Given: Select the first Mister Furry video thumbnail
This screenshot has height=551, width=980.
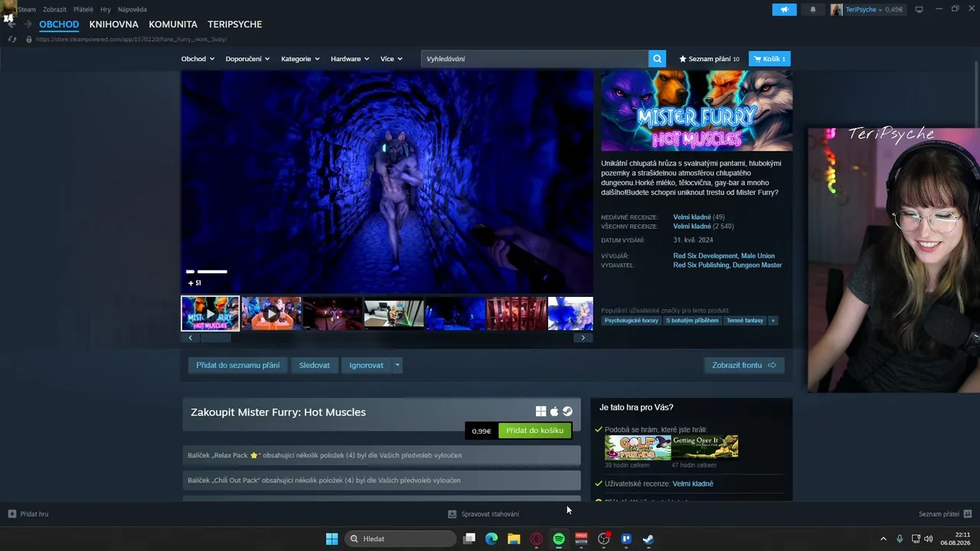Looking at the screenshot, I should 210,314.
